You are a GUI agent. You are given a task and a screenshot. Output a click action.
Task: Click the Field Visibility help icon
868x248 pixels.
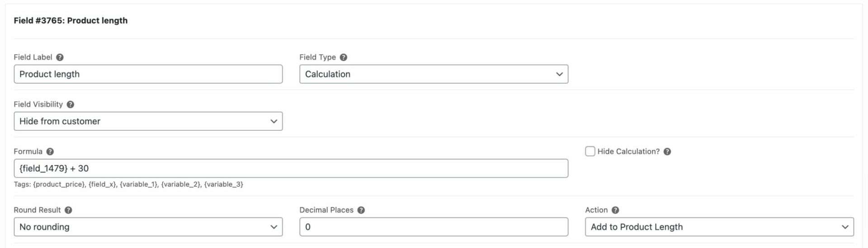tap(71, 105)
